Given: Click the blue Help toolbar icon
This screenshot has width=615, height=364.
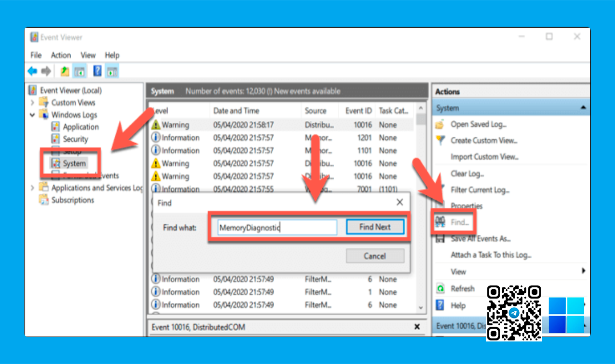Looking at the screenshot, I should 97,71.
